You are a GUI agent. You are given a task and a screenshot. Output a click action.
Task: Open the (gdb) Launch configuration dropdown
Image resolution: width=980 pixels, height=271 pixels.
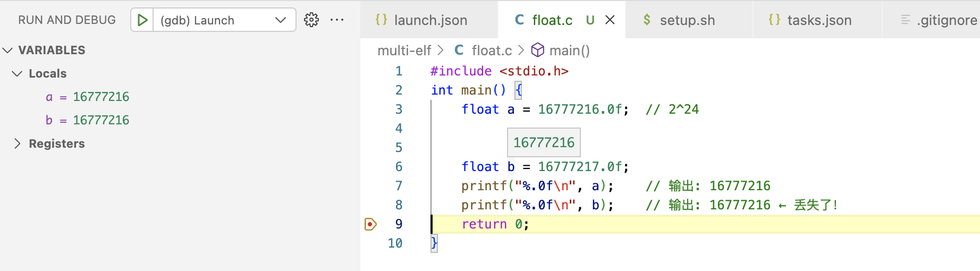[x=280, y=20]
